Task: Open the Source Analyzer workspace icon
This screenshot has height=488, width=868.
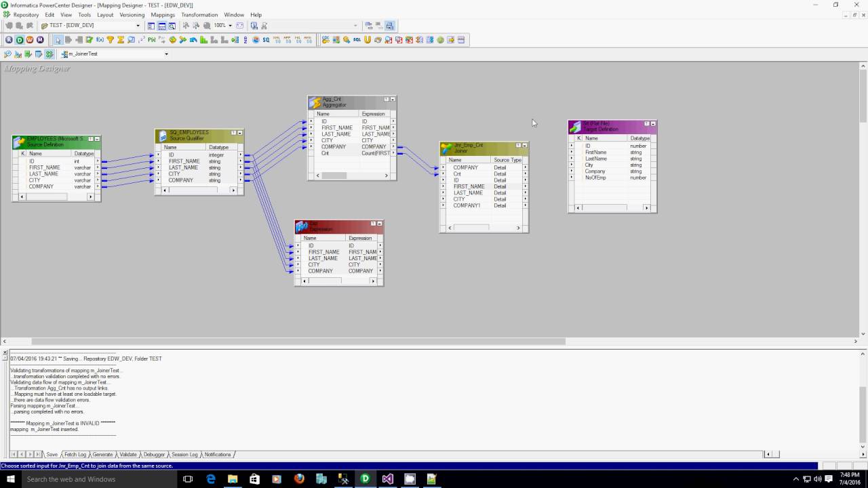Action: pos(7,54)
